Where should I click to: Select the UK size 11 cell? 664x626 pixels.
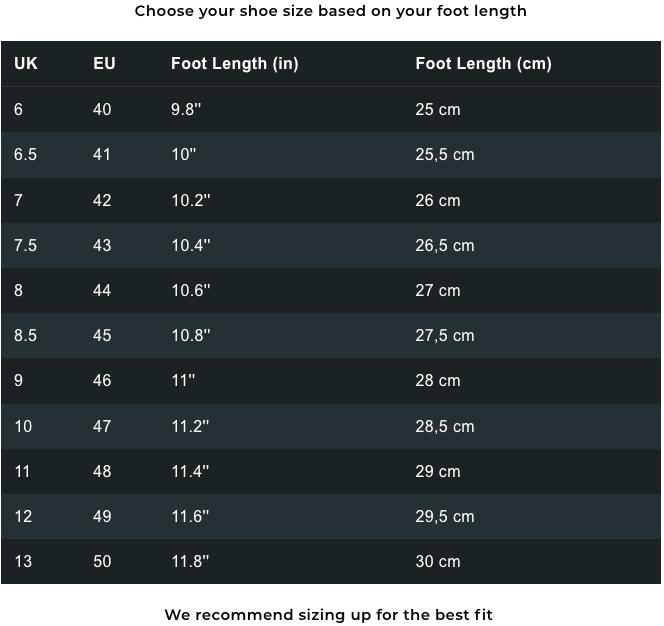click(22, 471)
